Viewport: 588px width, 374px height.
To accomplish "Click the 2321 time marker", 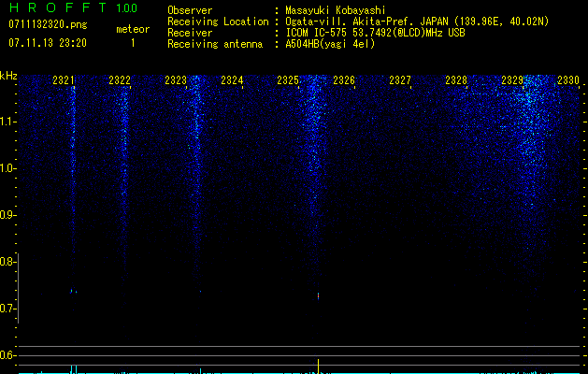I will [63, 80].
